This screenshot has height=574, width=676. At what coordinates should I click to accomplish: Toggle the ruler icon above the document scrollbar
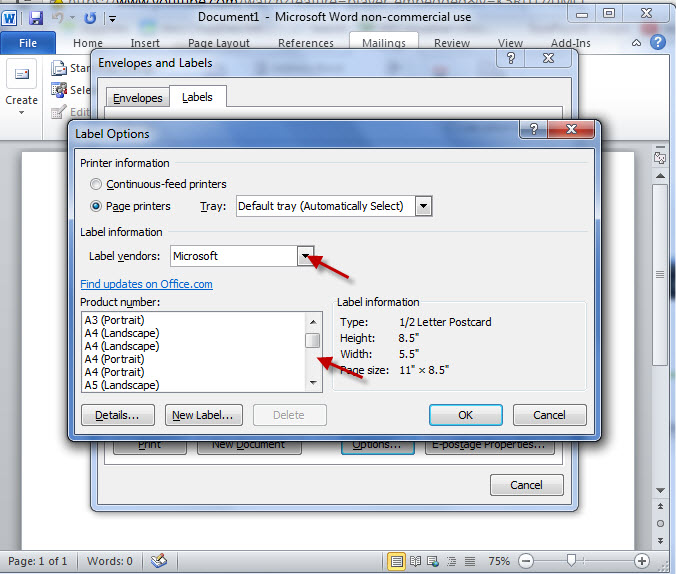660,158
